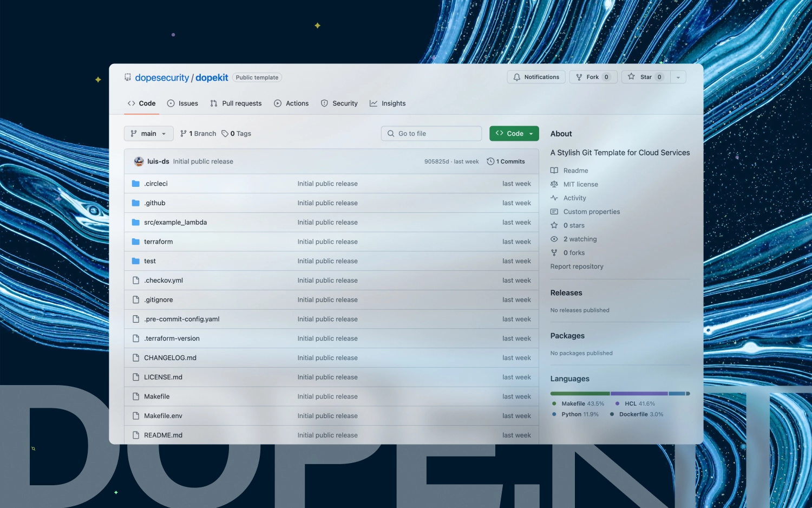Star the dopekit repository

pyautogui.click(x=644, y=76)
